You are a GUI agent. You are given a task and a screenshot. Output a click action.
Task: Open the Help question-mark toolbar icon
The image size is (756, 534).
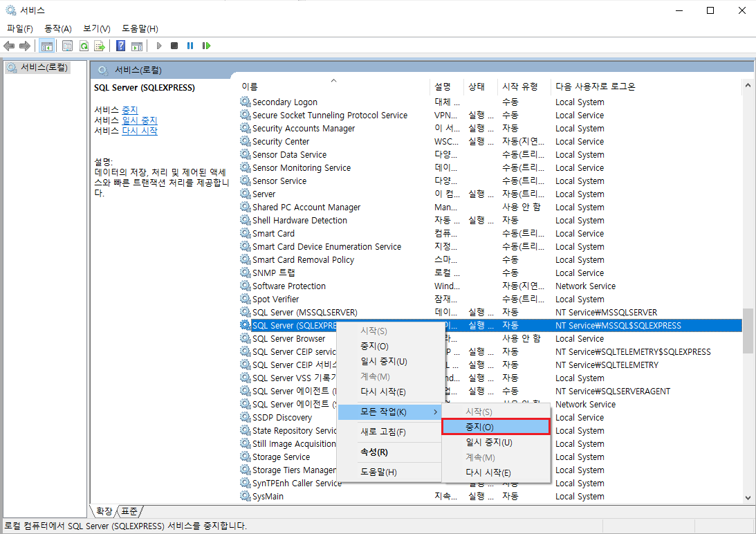pyautogui.click(x=120, y=46)
